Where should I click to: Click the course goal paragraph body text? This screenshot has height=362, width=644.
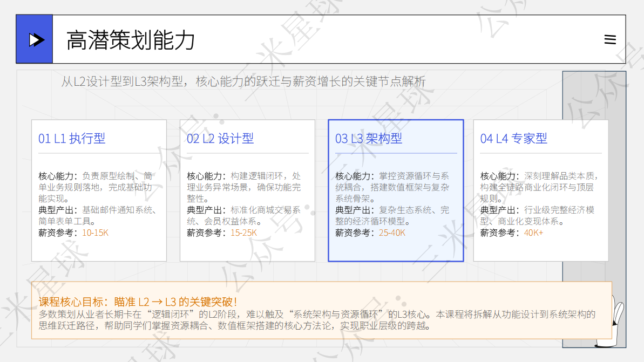tap(317, 320)
